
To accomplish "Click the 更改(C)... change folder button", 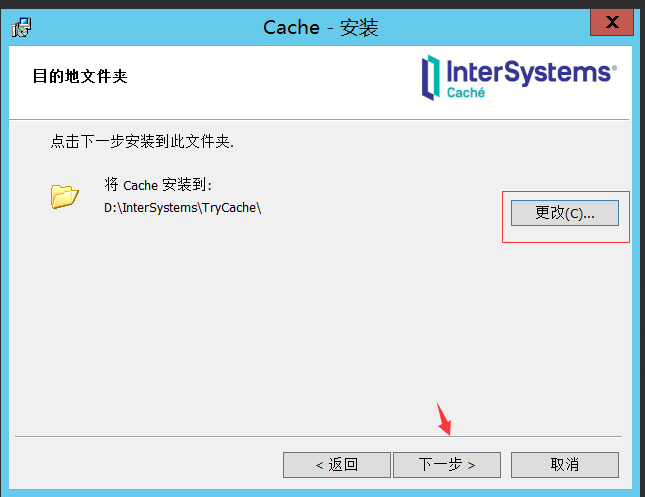I will pyautogui.click(x=564, y=213).
